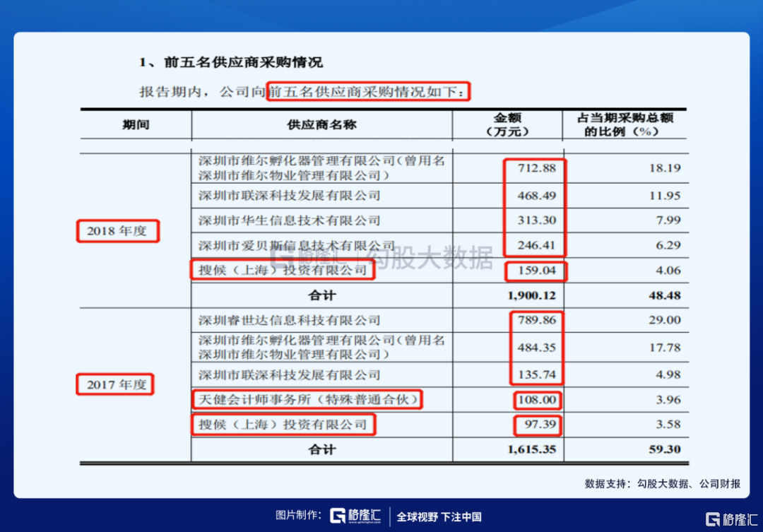Click 深圳市联深科技发展有限公司 in the 2017 rows

coord(289,374)
